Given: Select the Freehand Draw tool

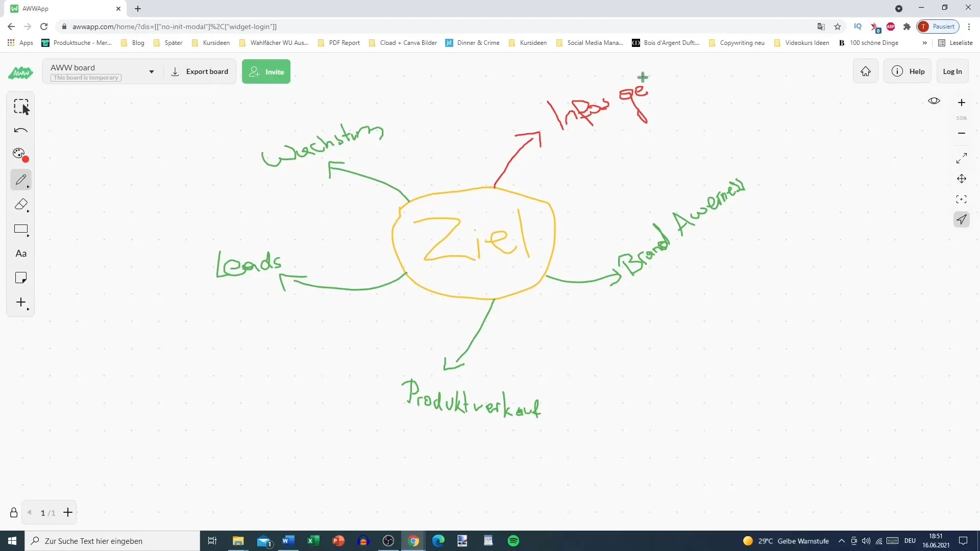Looking at the screenshot, I should tap(20, 180).
